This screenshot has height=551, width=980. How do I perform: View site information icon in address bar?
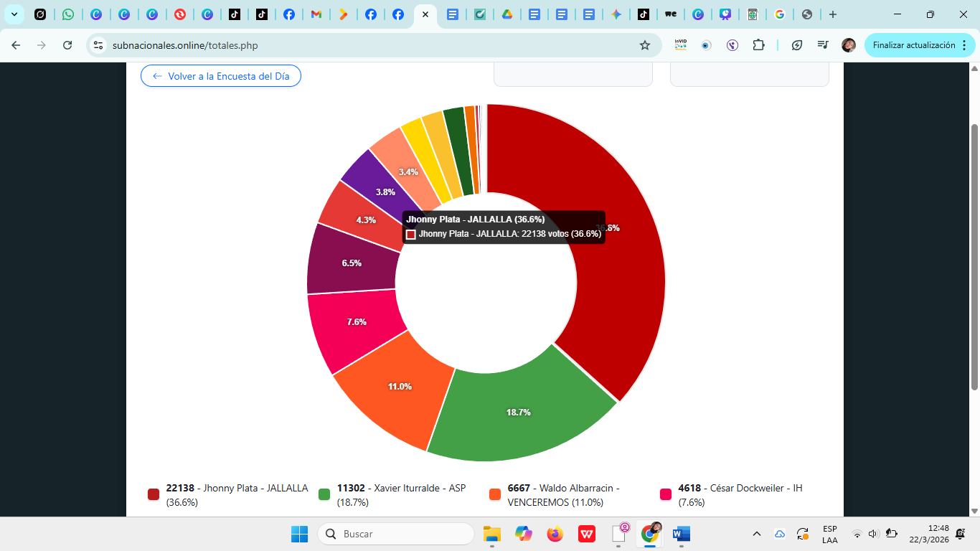(x=99, y=45)
